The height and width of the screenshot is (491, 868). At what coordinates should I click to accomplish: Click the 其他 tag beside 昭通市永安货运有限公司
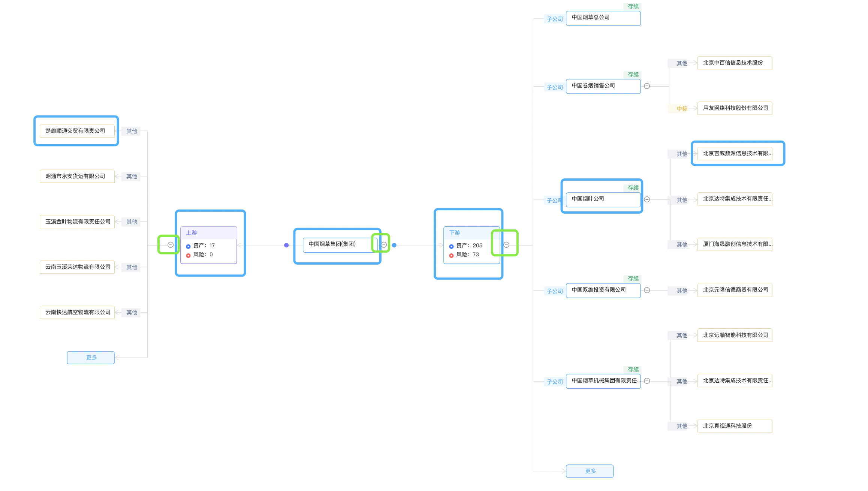pyautogui.click(x=132, y=177)
